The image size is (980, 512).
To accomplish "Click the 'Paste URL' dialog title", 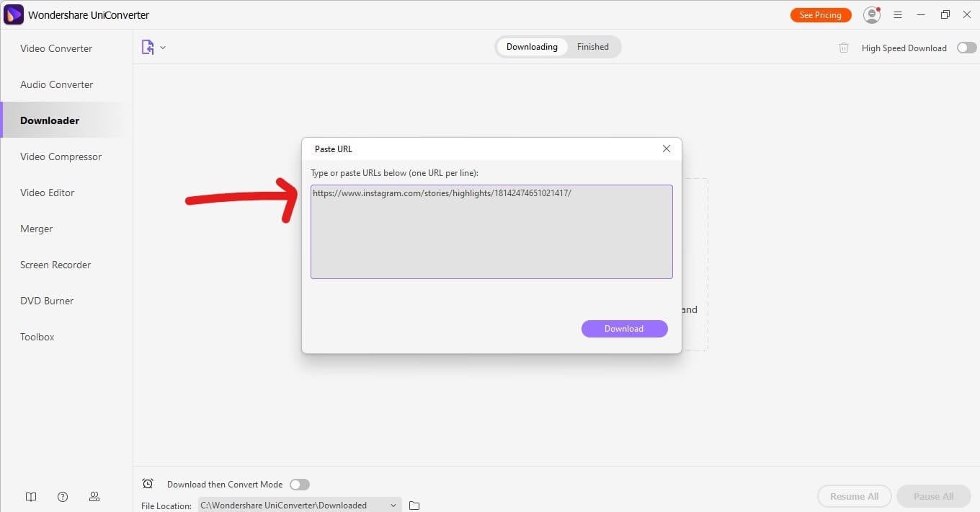I will tap(334, 149).
